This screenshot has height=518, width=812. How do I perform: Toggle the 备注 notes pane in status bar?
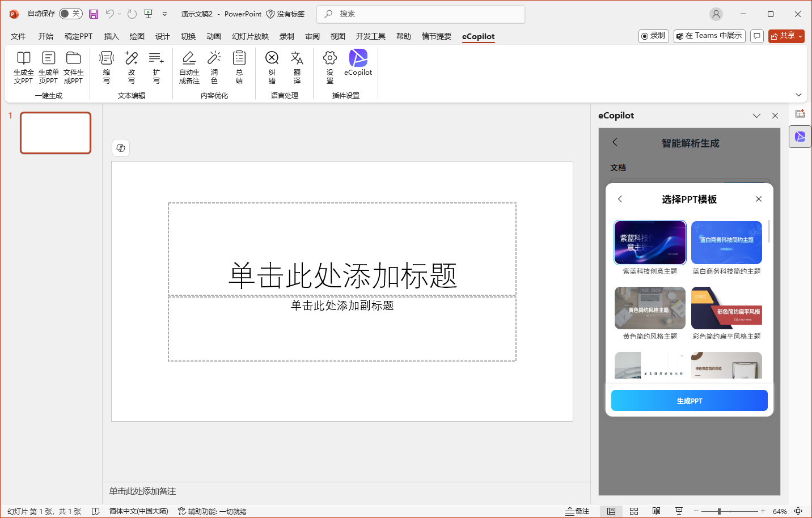click(577, 511)
